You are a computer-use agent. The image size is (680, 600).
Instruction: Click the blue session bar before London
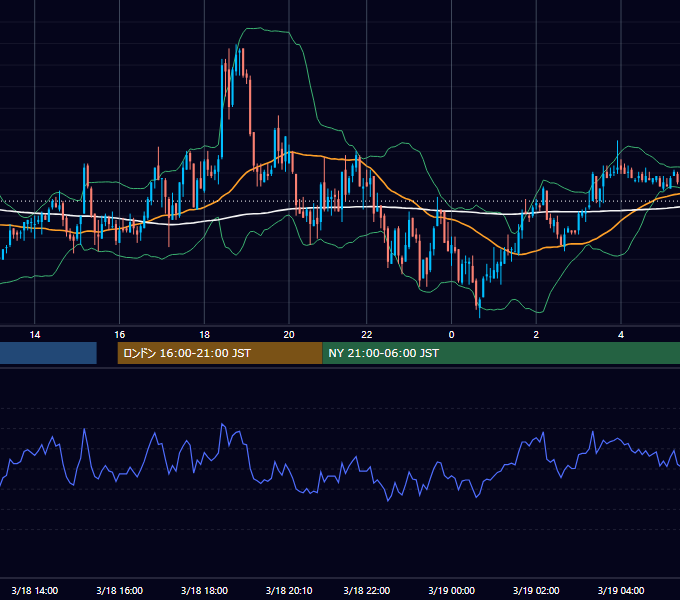pos(48,353)
